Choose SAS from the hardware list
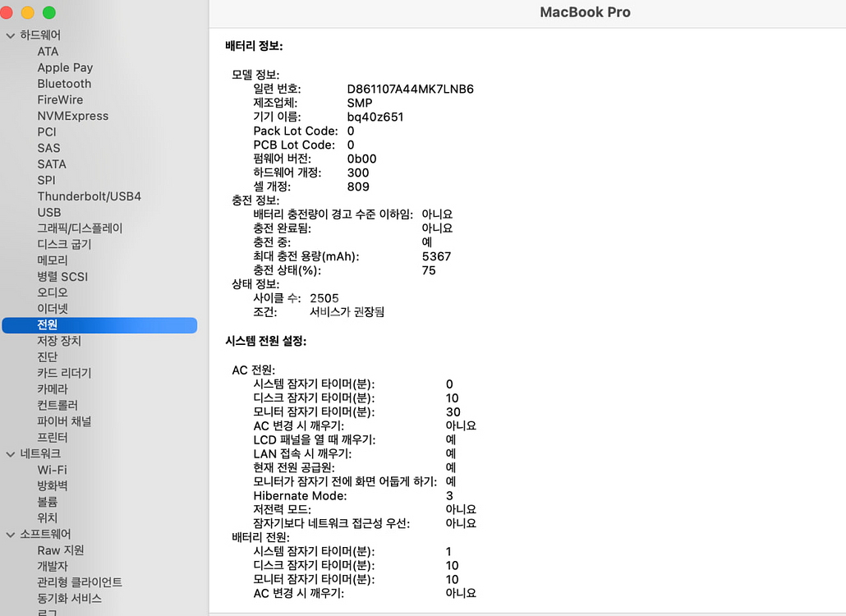 point(48,149)
